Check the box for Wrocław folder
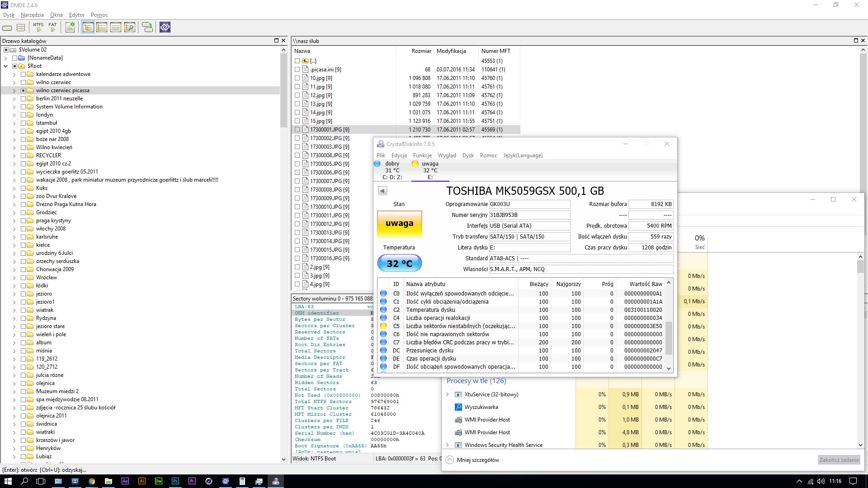868x488 pixels. click(x=23, y=277)
